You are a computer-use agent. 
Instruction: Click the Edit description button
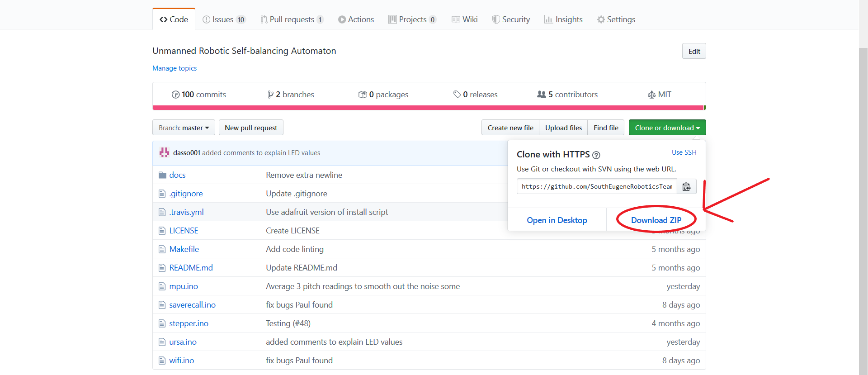pyautogui.click(x=694, y=51)
